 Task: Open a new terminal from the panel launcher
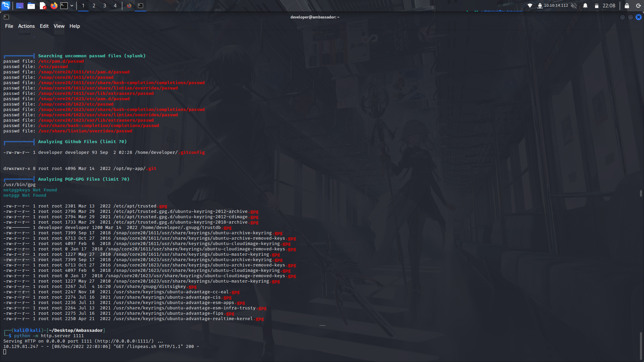click(63, 6)
